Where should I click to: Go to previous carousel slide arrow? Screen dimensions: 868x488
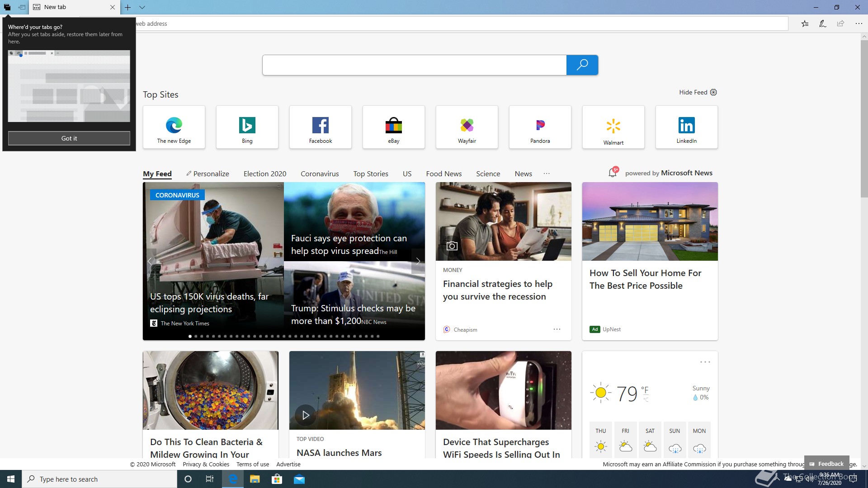tap(150, 261)
